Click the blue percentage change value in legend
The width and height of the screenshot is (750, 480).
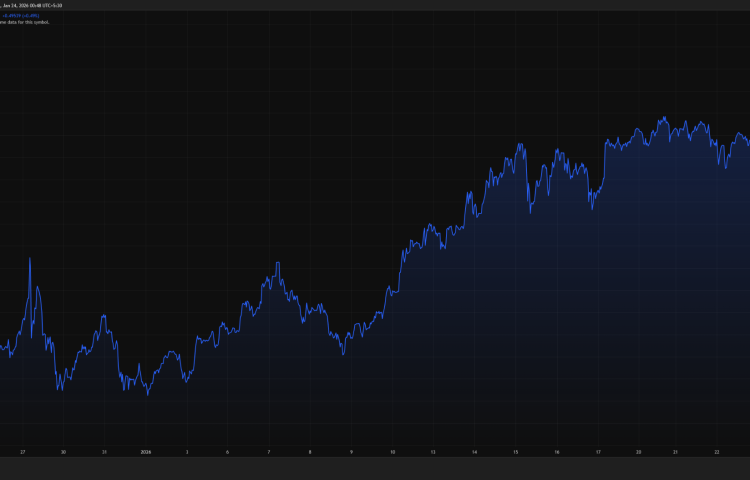(20, 15)
